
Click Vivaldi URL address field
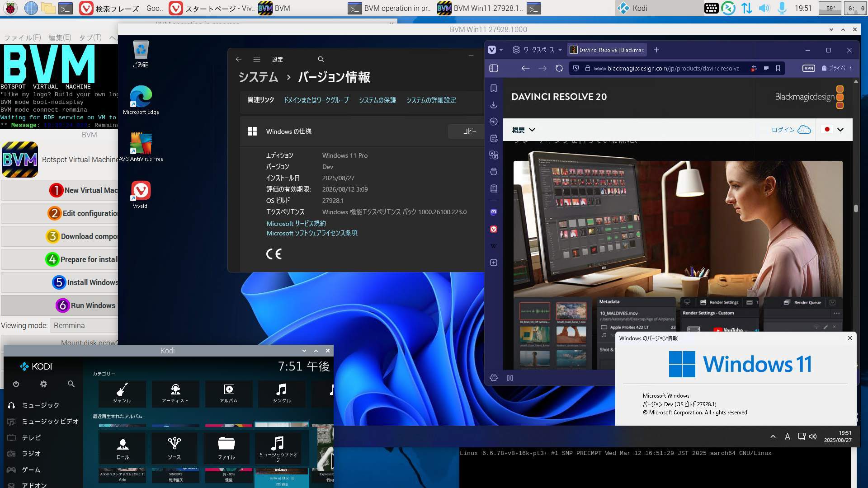tap(666, 68)
